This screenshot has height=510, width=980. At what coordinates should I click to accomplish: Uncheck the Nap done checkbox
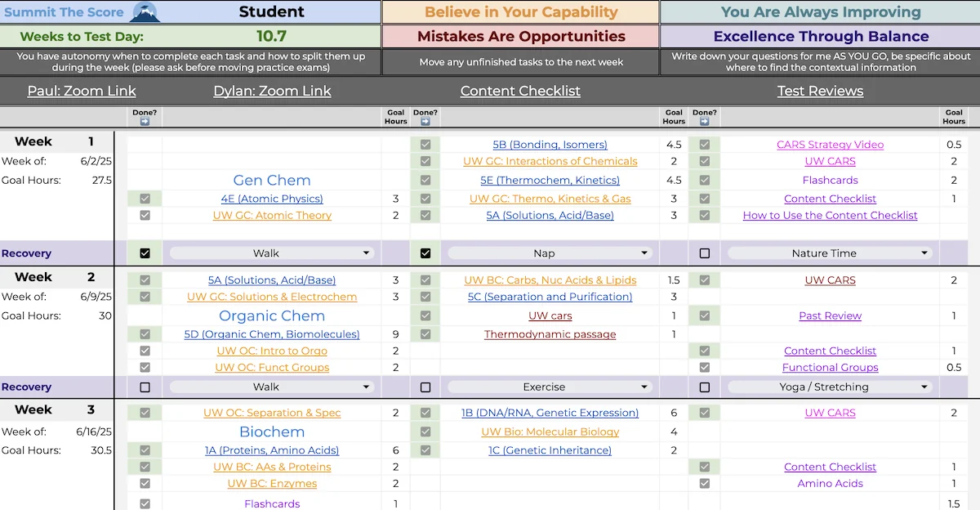(x=425, y=253)
